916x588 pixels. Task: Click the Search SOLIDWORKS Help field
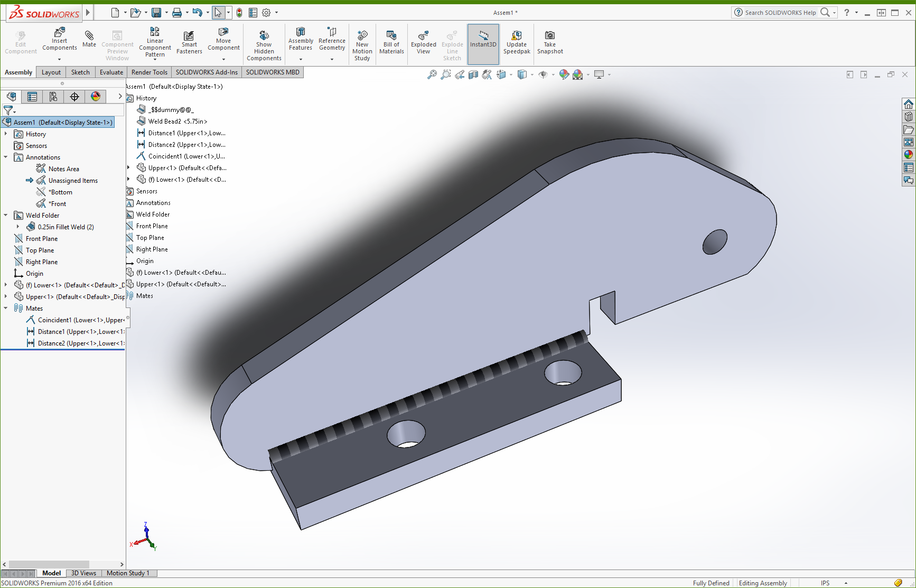pos(780,13)
